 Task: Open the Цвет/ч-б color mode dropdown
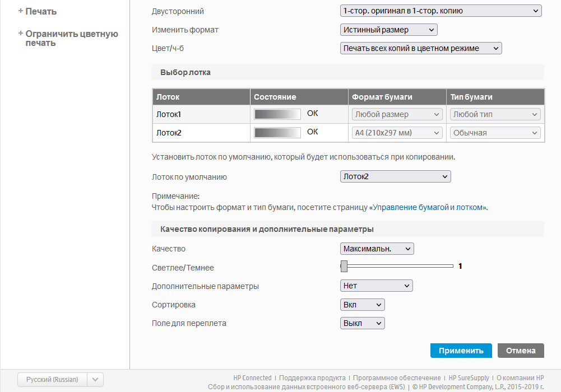(421, 48)
